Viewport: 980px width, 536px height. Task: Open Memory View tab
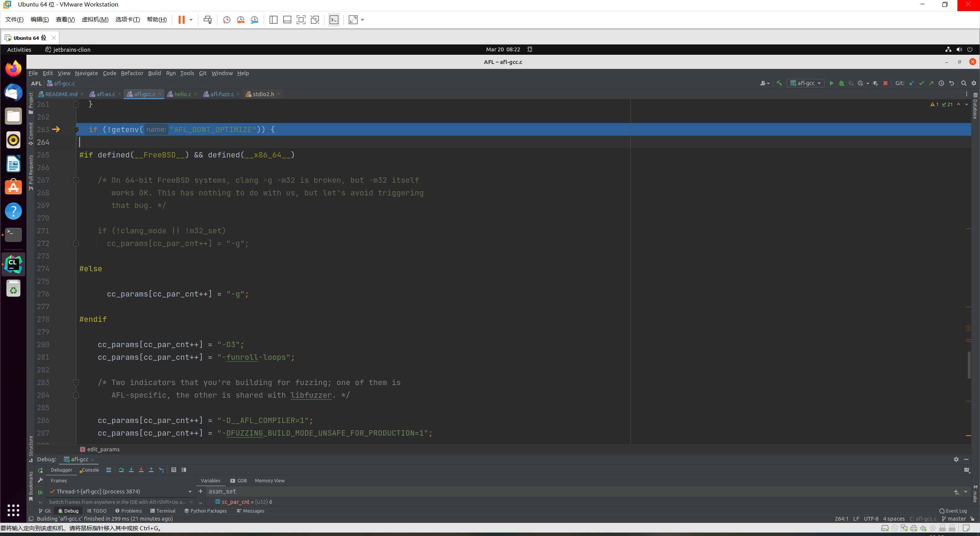click(269, 480)
